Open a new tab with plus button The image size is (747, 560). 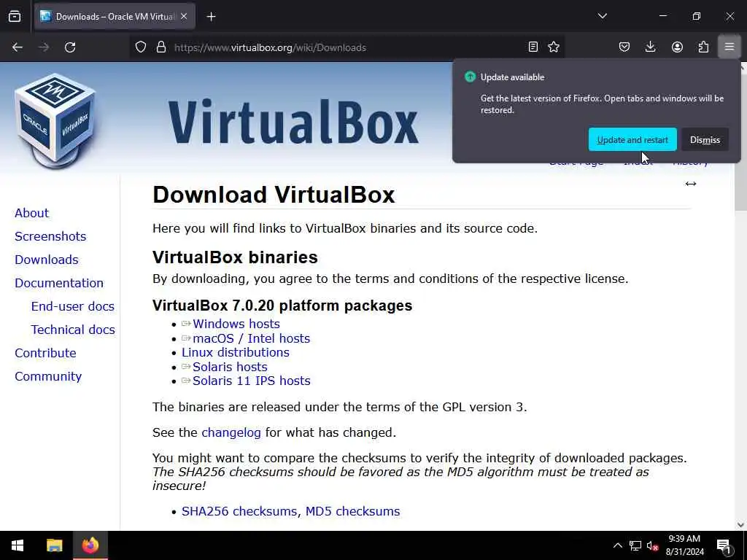coord(211,17)
